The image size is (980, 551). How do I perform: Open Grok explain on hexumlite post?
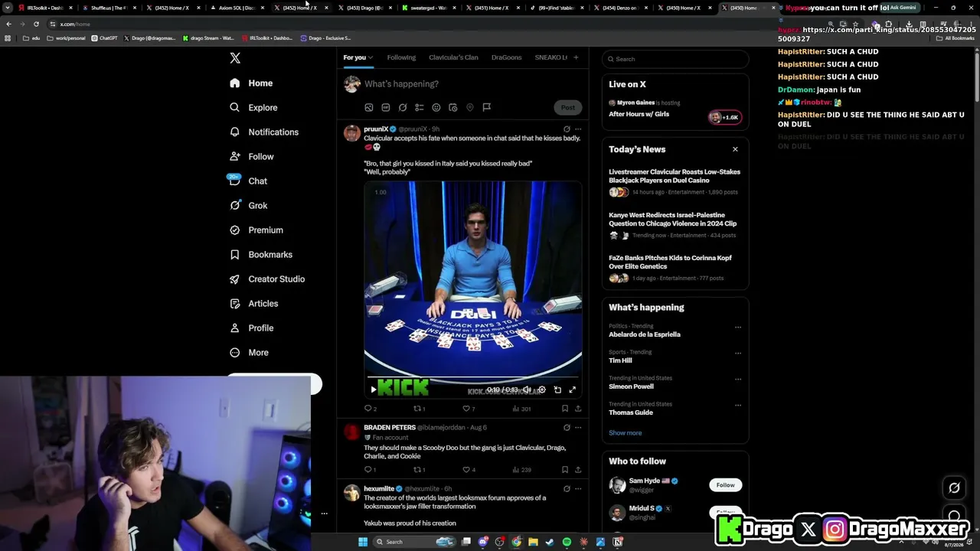(567, 488)
